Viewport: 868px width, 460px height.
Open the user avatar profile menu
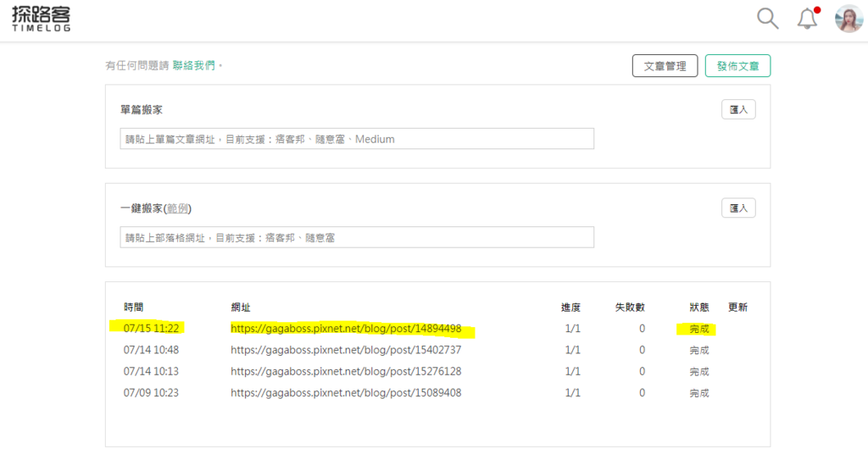849,19
